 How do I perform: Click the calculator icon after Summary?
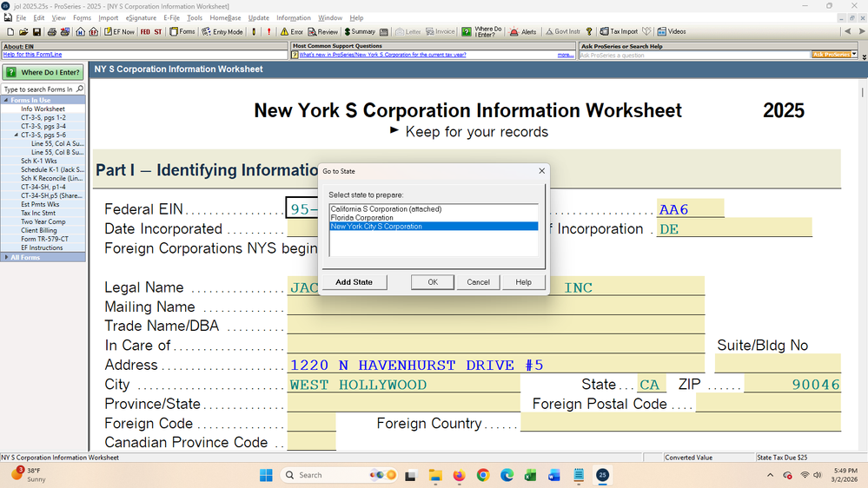tap(384, 31)
